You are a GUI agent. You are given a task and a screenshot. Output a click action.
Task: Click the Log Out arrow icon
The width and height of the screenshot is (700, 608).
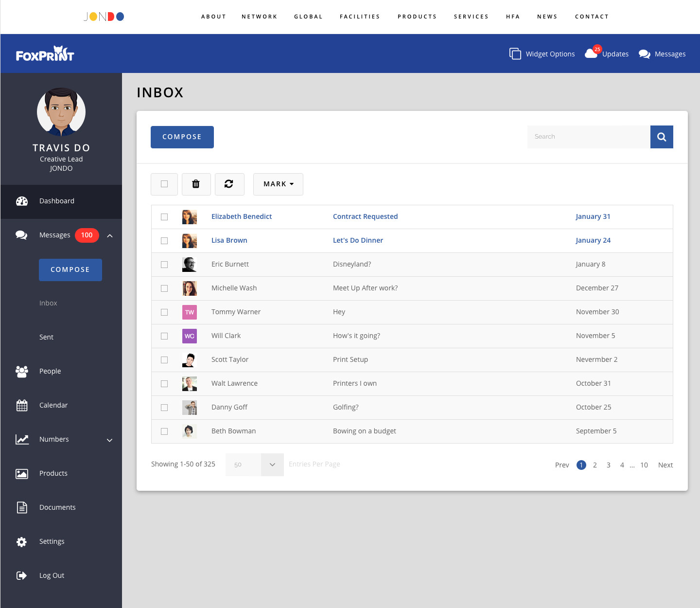[22, 575]
